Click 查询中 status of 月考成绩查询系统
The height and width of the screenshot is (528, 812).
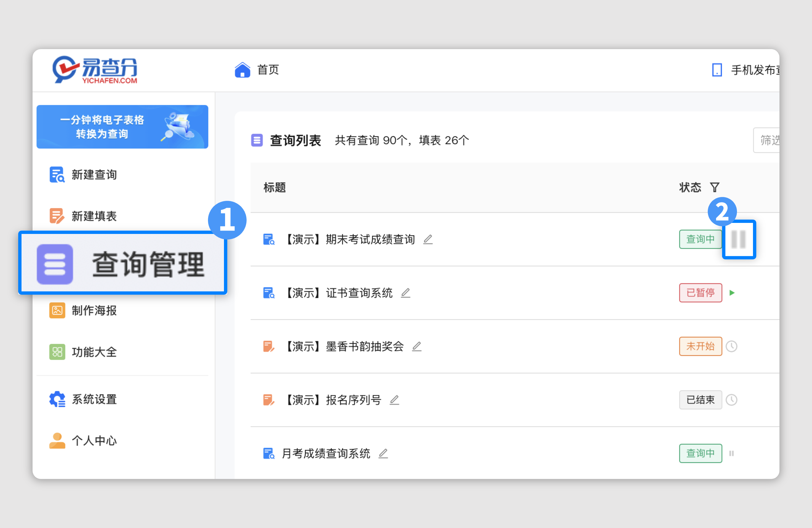pos(700,453)
